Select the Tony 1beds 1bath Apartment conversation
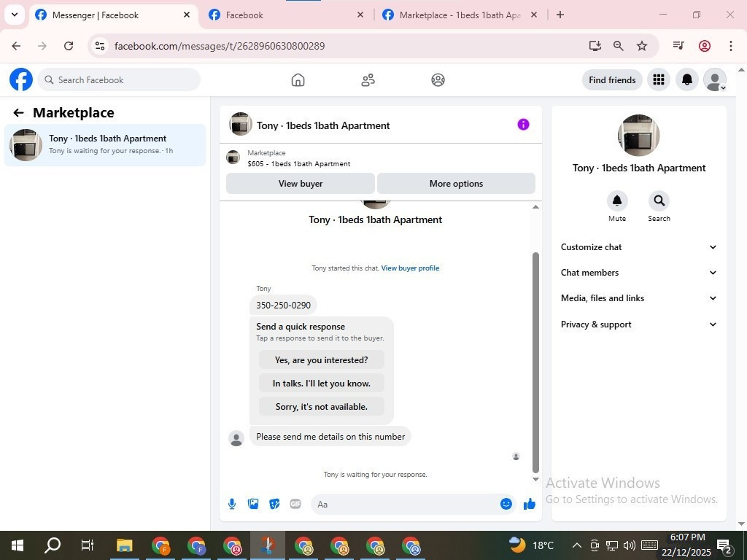 click(x=105, y=145)
